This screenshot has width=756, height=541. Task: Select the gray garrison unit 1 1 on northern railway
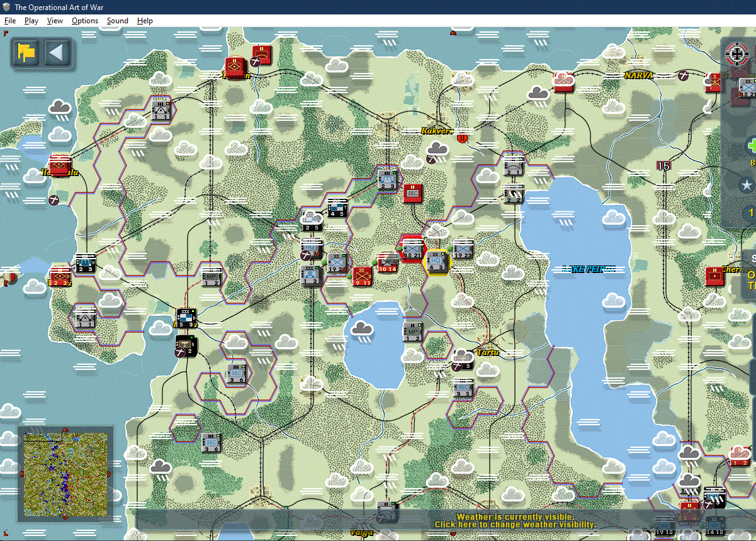161,110
